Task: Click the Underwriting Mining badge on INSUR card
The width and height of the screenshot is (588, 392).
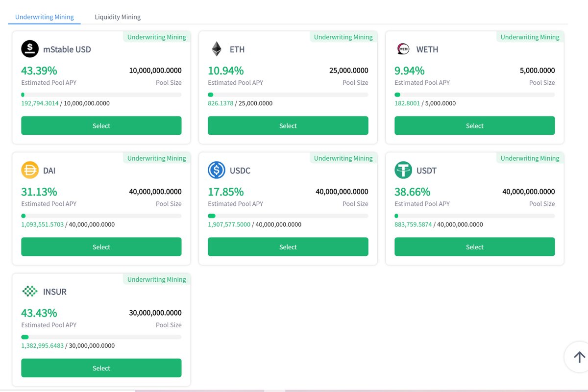Action: (x=157, y=279)
